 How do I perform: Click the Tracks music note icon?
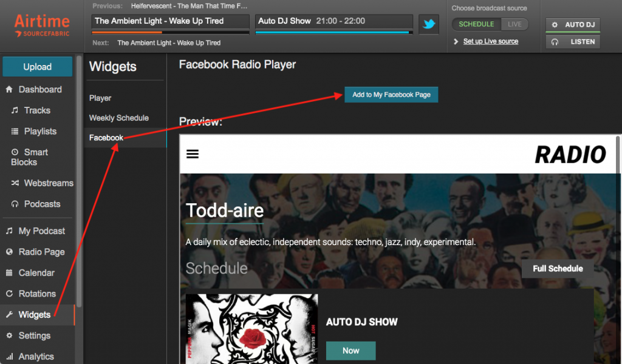15,110
